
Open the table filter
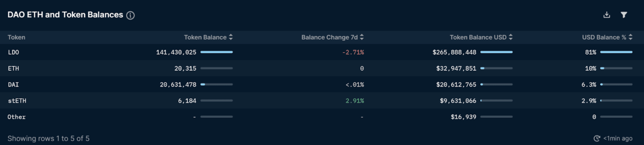(x=624, y=15)
